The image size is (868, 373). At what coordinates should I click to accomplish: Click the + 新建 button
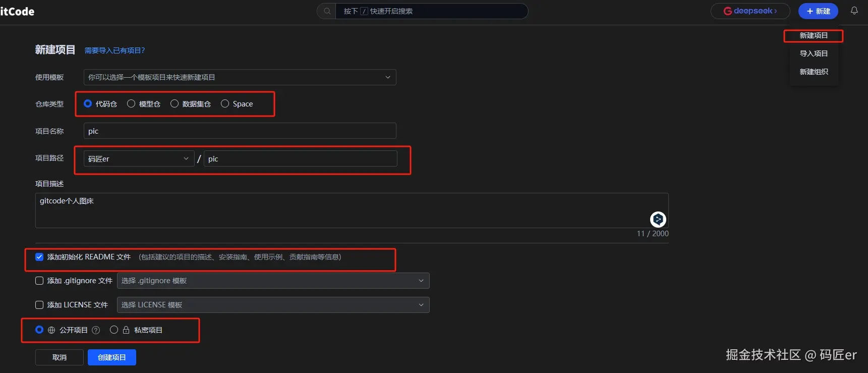(x=818, y=11)
